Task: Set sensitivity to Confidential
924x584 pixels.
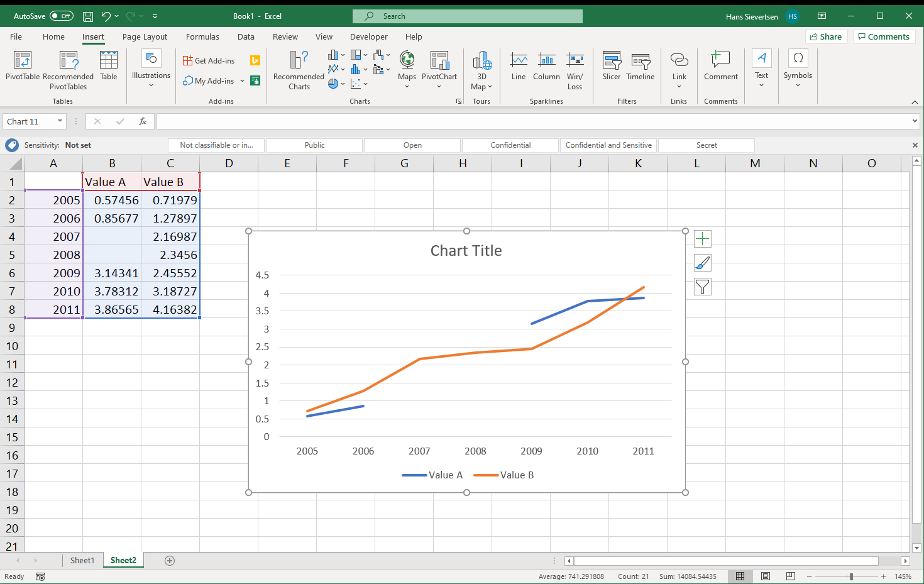Action: 510,145
